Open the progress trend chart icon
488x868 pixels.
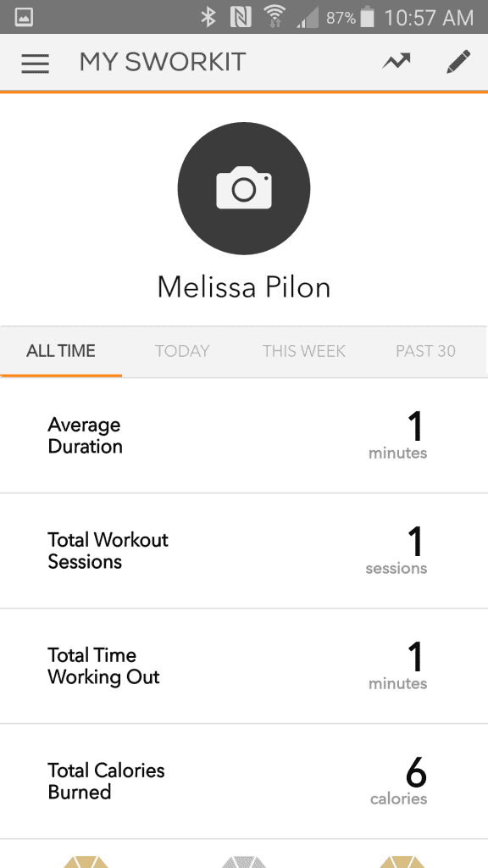coord(396,61)
